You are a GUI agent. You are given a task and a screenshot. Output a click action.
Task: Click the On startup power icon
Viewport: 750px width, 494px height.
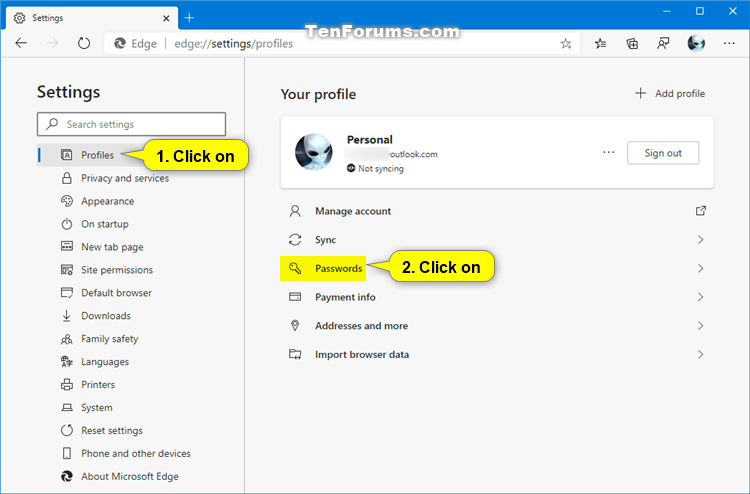[67, 224]
